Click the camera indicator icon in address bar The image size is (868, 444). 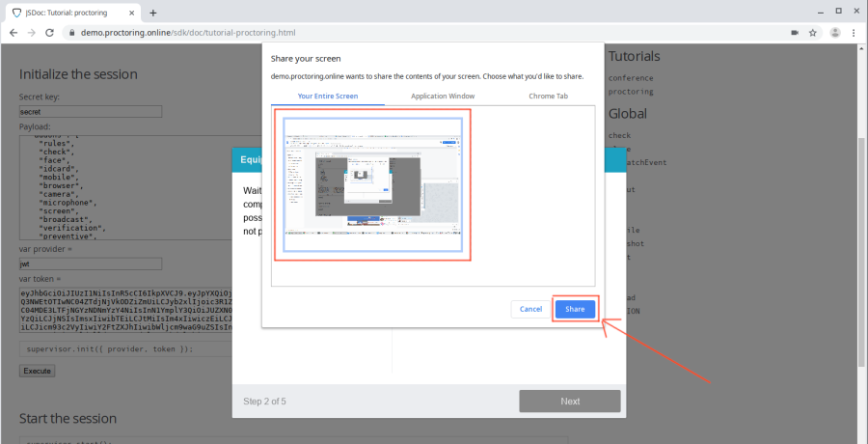click(795, 33)
